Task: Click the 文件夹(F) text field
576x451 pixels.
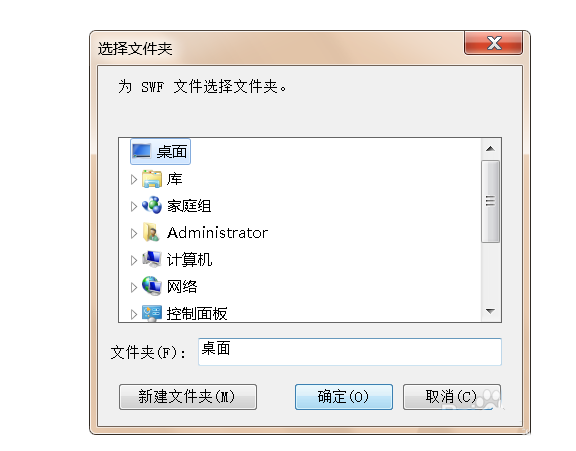Action: pyautogui.click(x=350, y=352)
